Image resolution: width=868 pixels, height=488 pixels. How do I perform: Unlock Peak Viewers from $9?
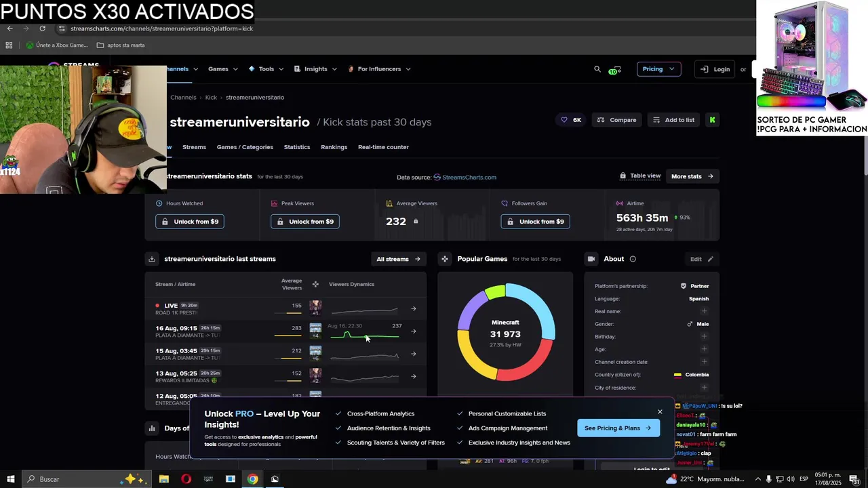[x=305, y=222]
